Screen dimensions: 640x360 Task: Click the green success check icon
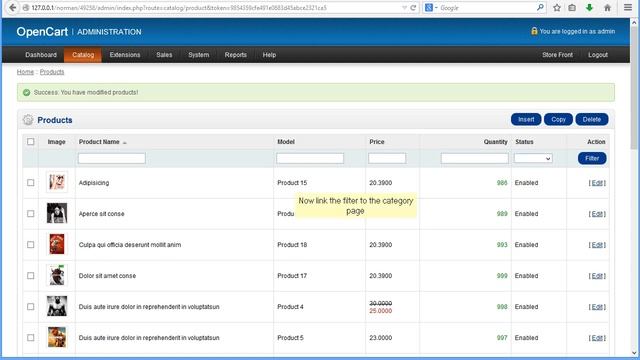click(27, 93)
